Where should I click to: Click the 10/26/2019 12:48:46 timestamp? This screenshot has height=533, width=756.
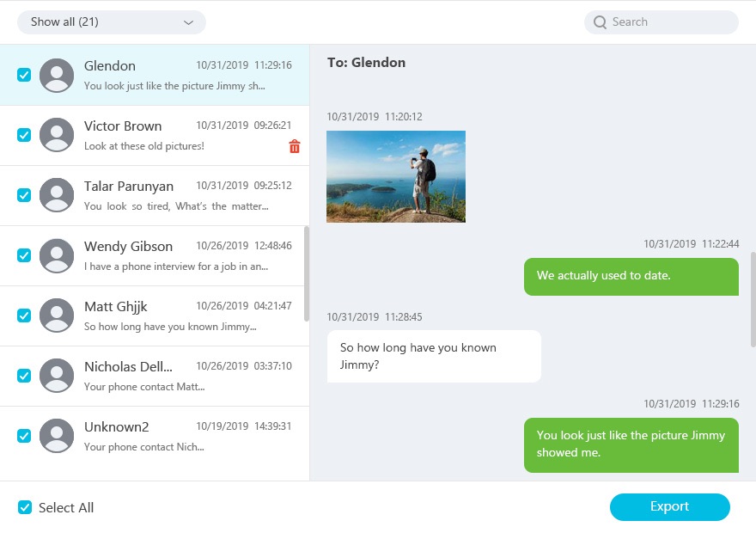(243, 246)
